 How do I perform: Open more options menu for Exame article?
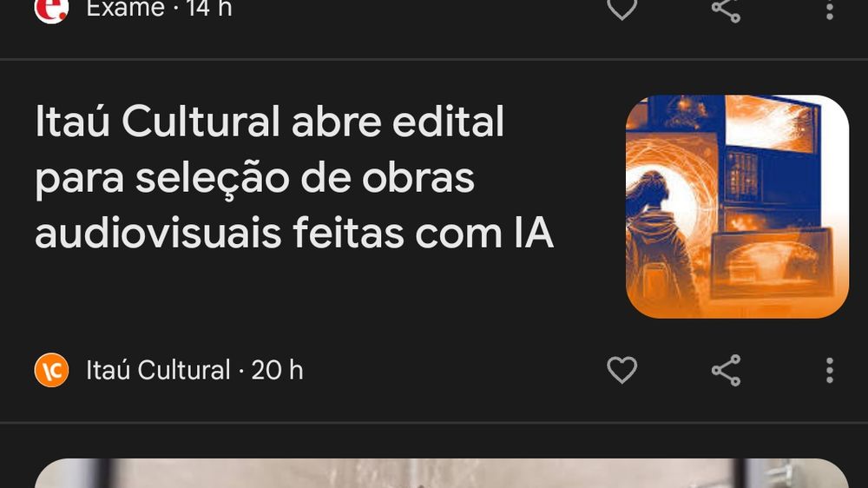pos(829,9)
